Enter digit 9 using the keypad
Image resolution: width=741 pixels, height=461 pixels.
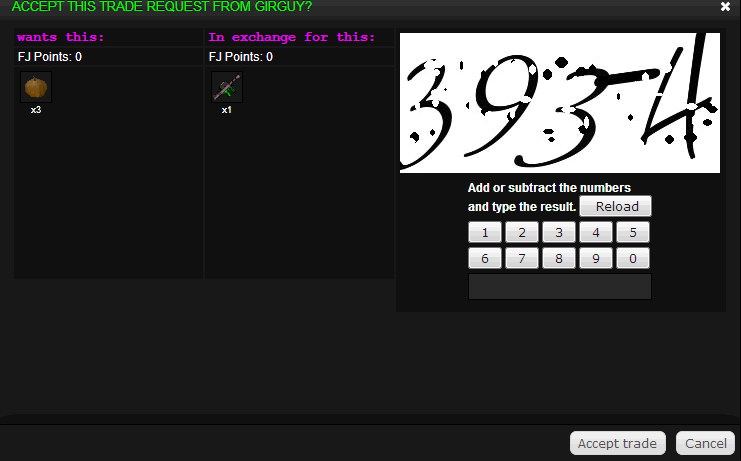596,258
